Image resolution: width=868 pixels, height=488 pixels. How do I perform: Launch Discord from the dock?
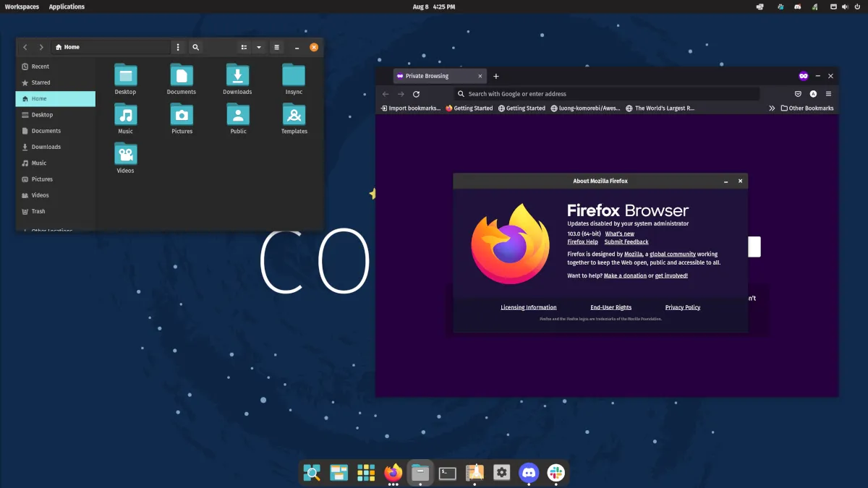click(528, 472)
